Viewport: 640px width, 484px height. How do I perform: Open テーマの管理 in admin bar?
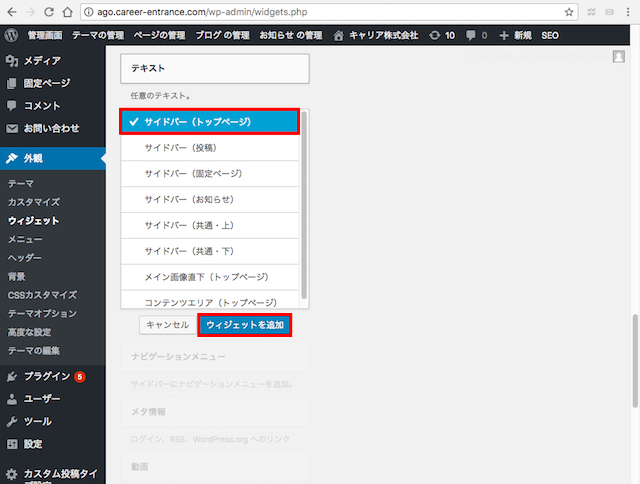pyautogui.click(x=98, y=36)
